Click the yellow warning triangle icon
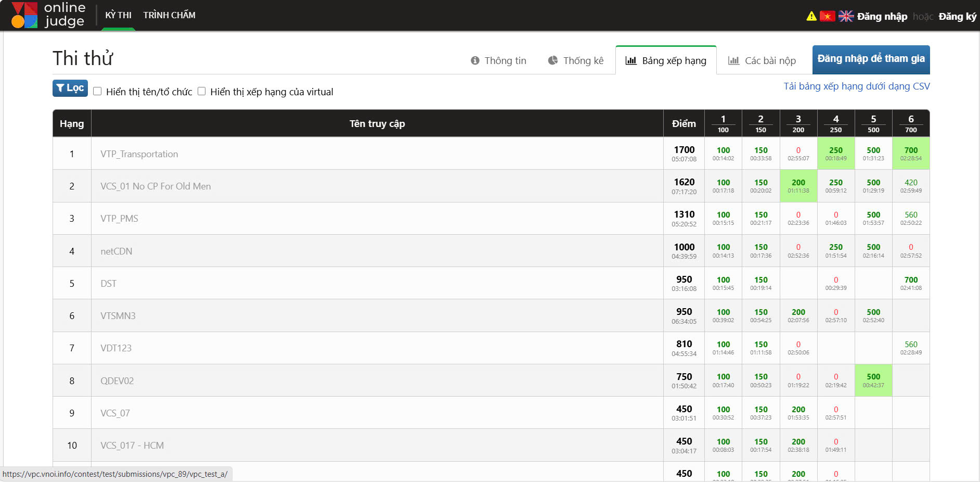Image resolution: width=980 pixels, height=482 pixels. coord(811,16)
